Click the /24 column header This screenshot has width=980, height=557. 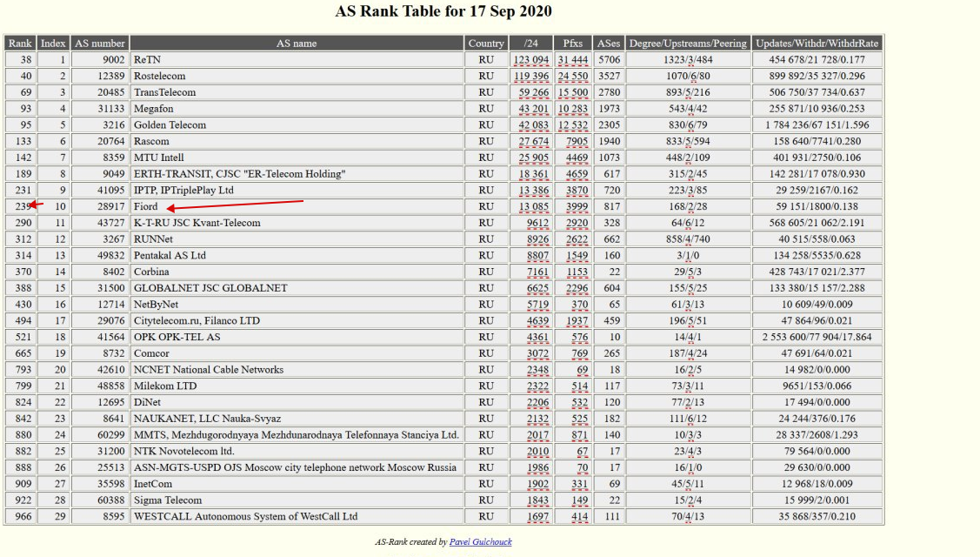(531, 44)
